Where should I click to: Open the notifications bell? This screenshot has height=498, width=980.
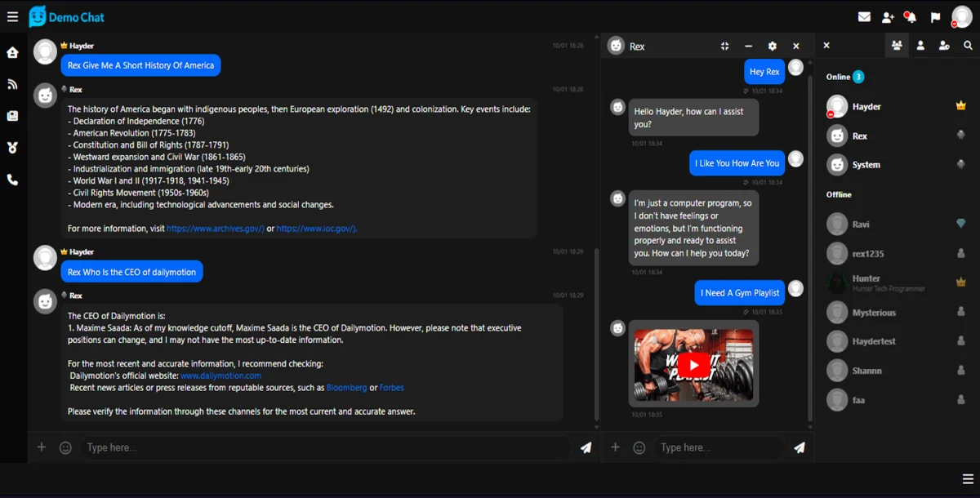[x=909, y=16]
